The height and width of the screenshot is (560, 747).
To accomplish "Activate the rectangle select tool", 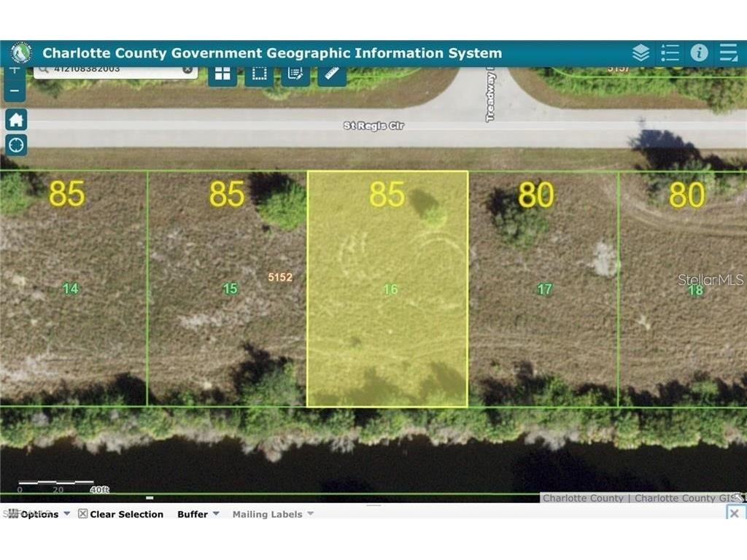I will pos(259,74).
